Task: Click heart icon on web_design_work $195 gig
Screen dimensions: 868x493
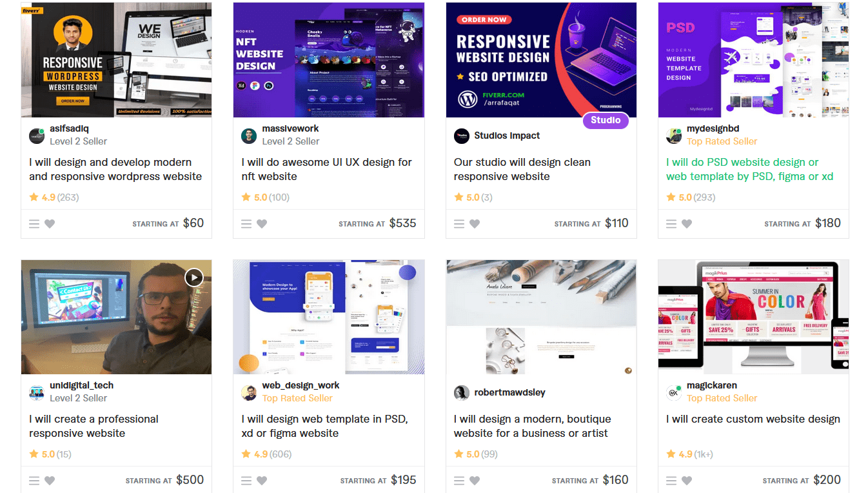Action: pyautogui.click(x=262, y=481)
